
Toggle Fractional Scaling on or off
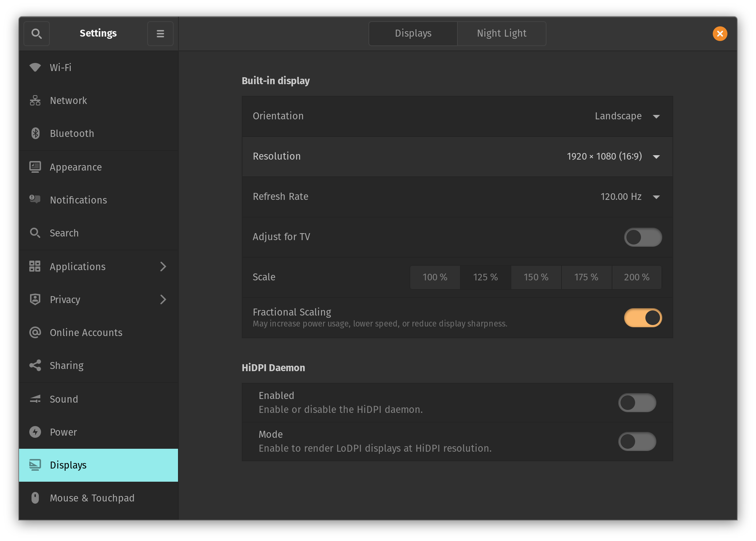[643, 317]
